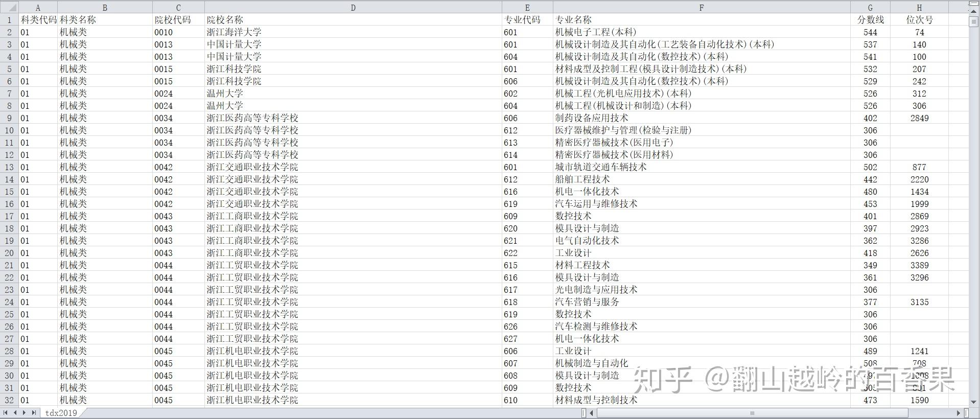This screenshot has width=980, height=419.
Task: Click the horizontal scrollbar right arrow
Action: [959, 413]
